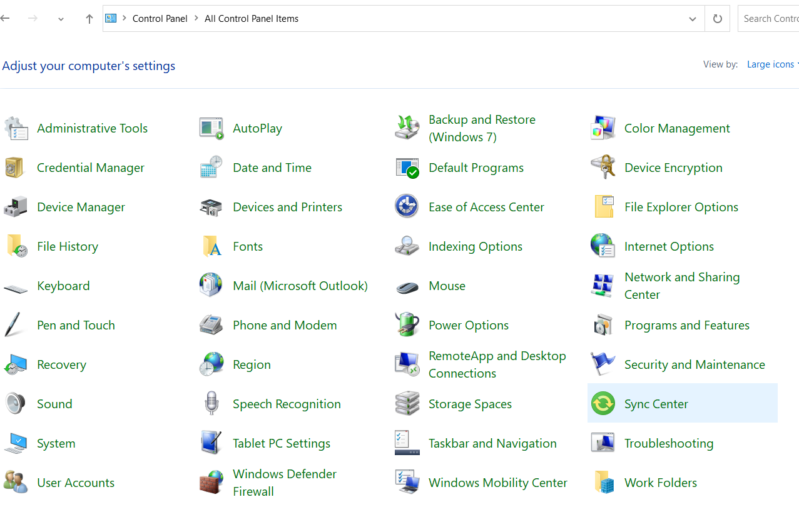
Task: Expand the chevron after Control Panel breadcrumb
Action: (x=196, y=19)
